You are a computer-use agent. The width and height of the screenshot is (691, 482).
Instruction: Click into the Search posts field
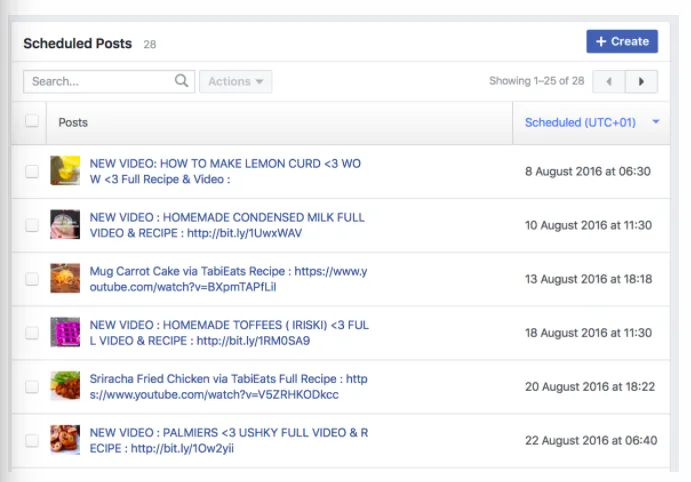coord(109,82)
